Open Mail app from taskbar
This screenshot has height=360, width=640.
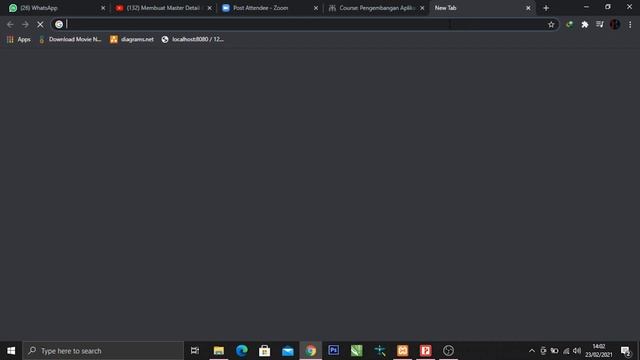click(x=288, y=351)
